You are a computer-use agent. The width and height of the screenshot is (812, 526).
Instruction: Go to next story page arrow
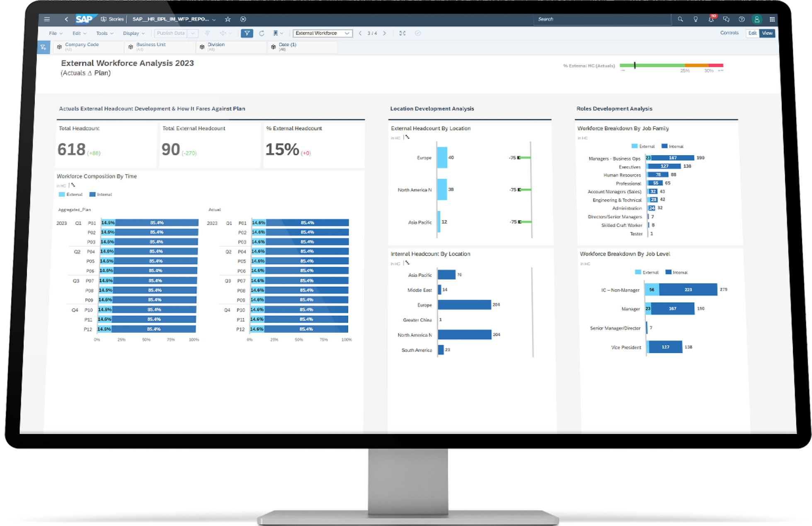[385, 33]
